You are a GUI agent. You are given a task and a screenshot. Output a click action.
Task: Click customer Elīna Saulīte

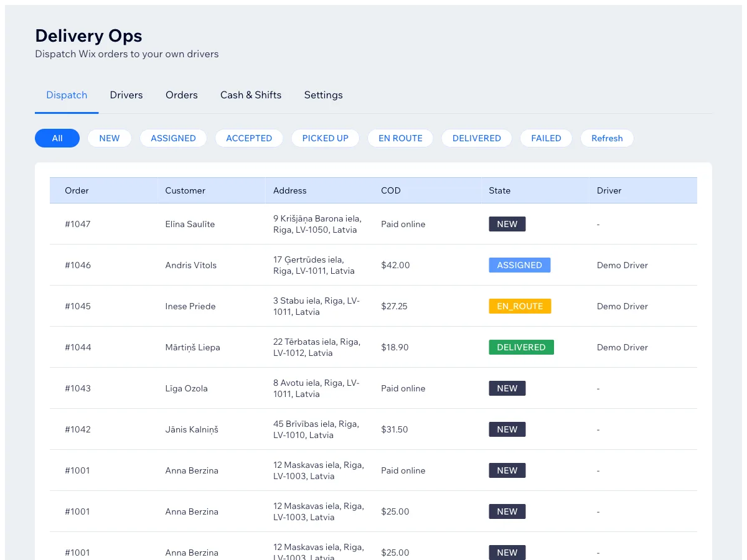[x=190, y=224]
